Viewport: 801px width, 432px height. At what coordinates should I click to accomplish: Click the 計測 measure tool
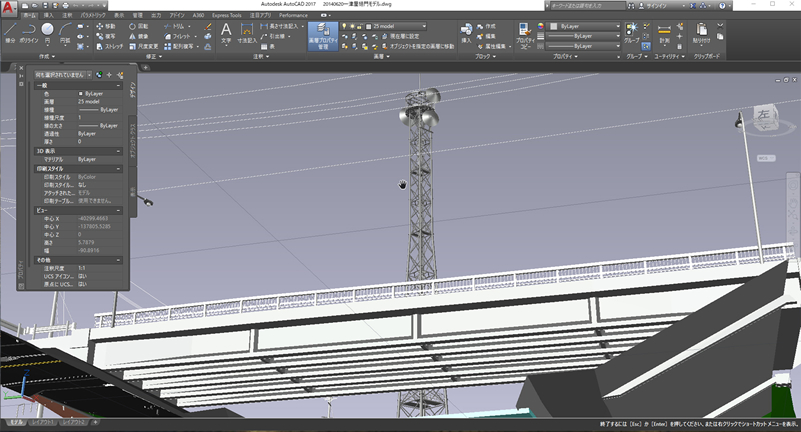pos(665,32)
